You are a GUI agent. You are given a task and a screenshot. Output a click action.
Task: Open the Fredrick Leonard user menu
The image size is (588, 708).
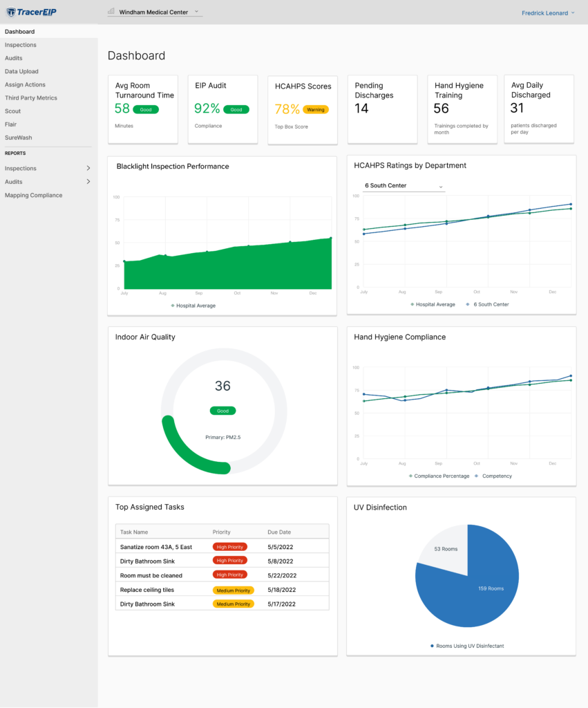(548, 13)
